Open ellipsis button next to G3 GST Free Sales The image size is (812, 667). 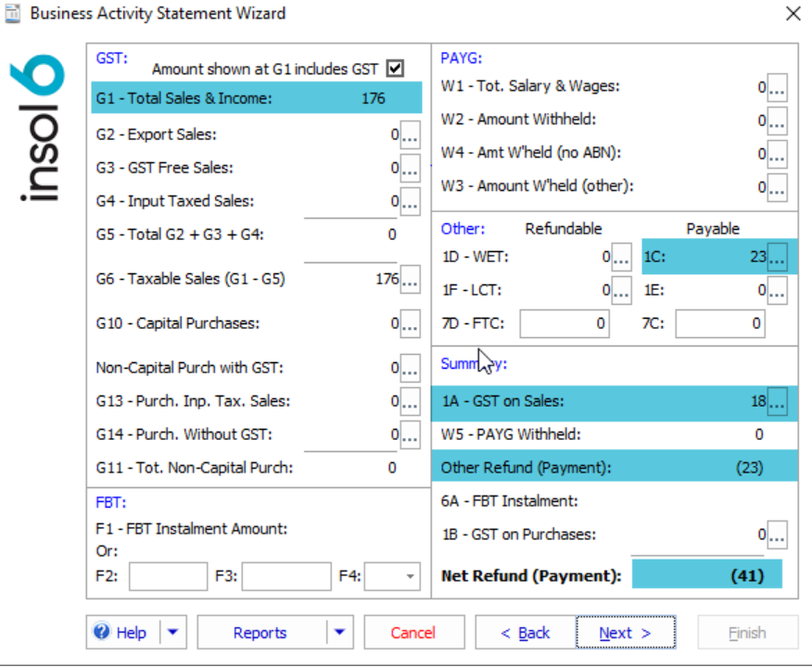(x=410, y=169)
